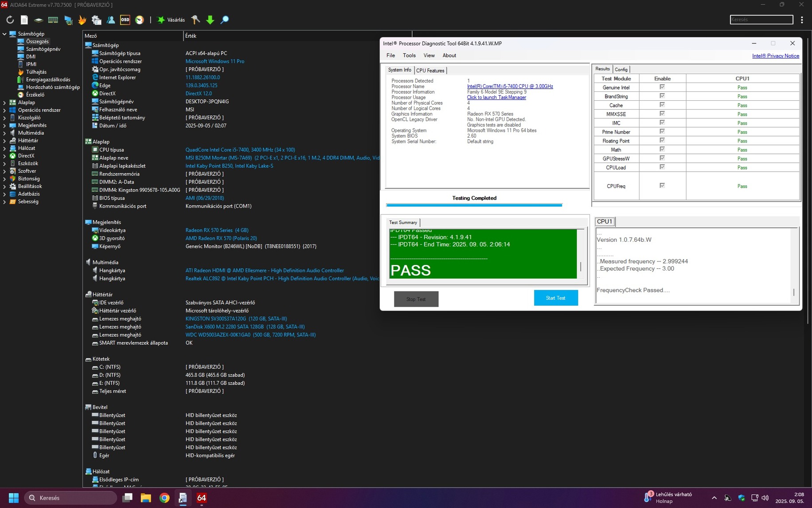
Task: Open the Report page icon in toolbar
Action: (24, 20)
